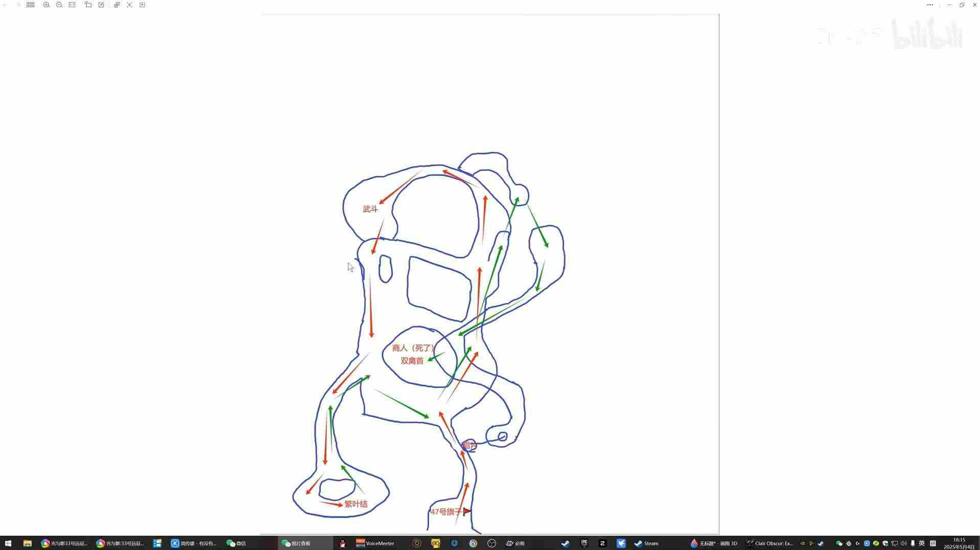The image size is (980, 550).
Task: Open the Steam taskbar window
Action: 647,543
